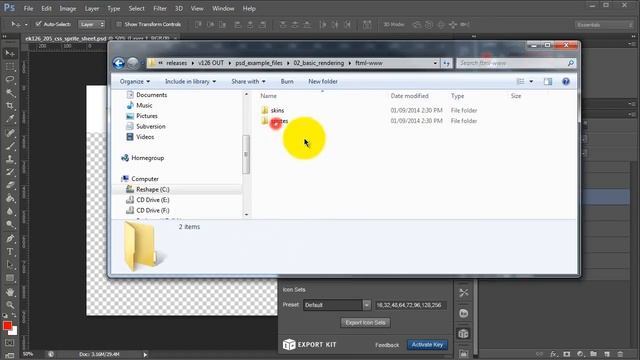Enable Show Transform Controls checkbox
Screen dimensions: 640x360
click(119, 24)
